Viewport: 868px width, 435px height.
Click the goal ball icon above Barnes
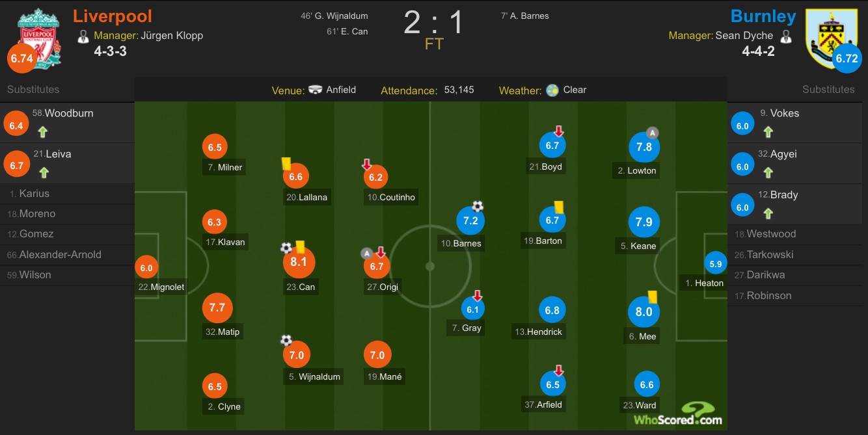478,207
